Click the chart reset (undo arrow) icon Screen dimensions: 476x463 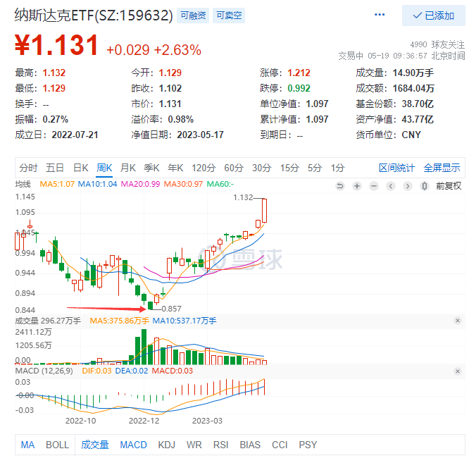[340, 185]
